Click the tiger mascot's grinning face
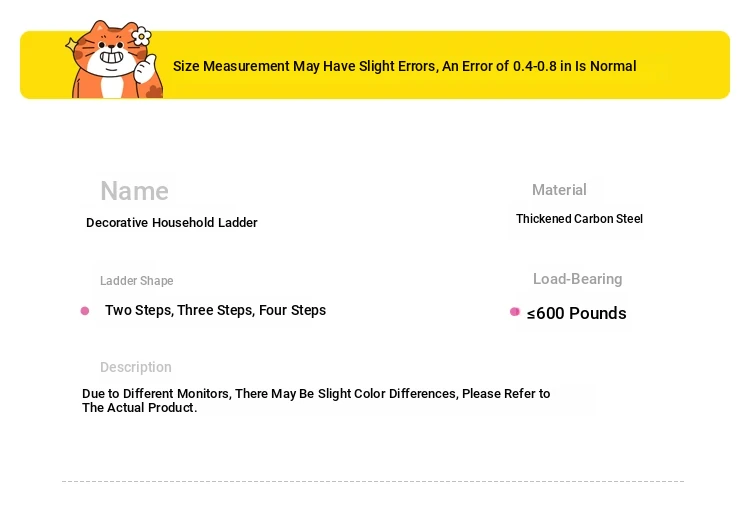 (x=112, y=54)
